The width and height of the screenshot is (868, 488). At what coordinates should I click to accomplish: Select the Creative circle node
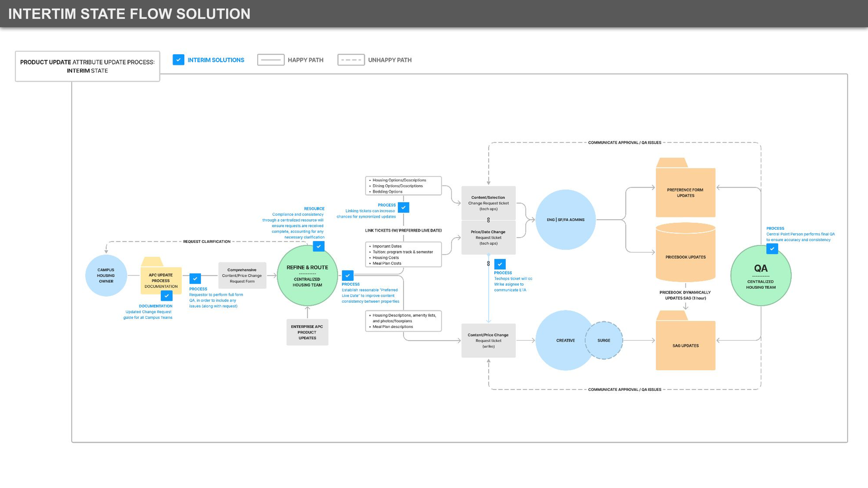pyautogui.click(x=566, y=340)
